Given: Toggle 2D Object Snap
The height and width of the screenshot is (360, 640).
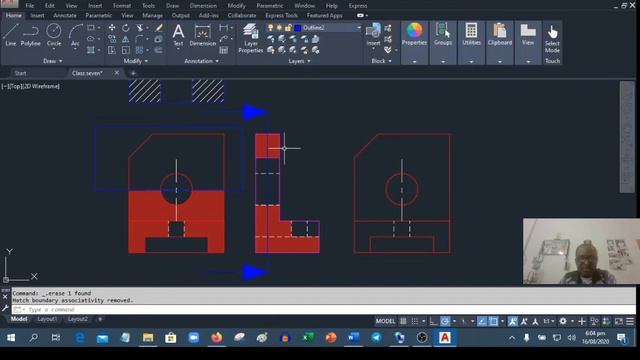Looking at the screenshot, I should pos(493,322).
